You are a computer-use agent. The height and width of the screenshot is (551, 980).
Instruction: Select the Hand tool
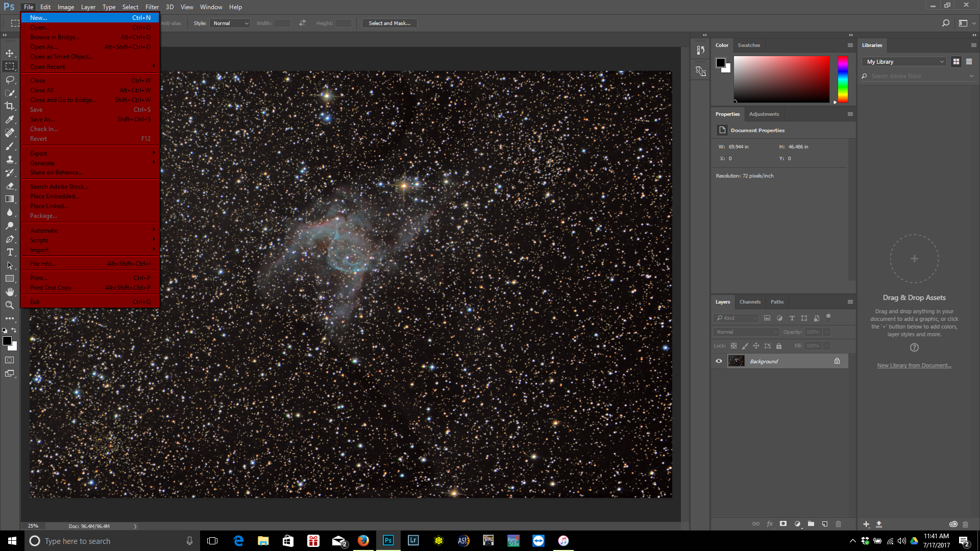click(10, 292)
